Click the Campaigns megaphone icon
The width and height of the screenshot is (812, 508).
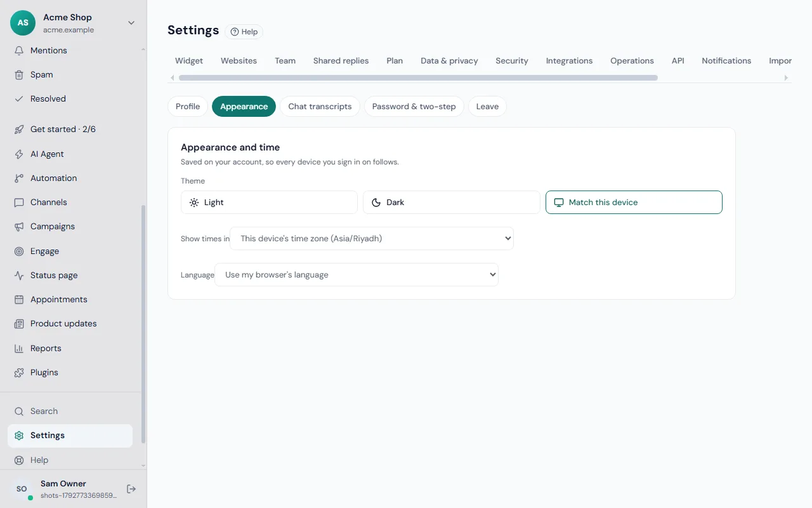click(19, 226)
